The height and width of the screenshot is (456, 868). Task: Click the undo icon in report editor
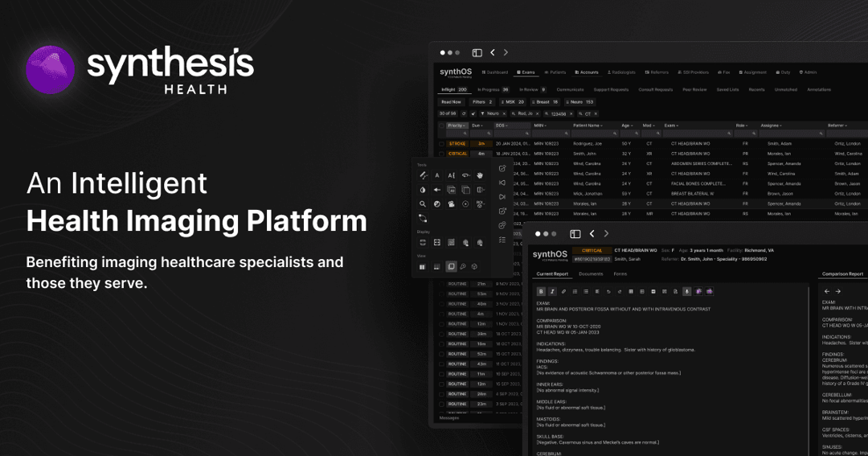pyautogui.click(x=608, y=291)
